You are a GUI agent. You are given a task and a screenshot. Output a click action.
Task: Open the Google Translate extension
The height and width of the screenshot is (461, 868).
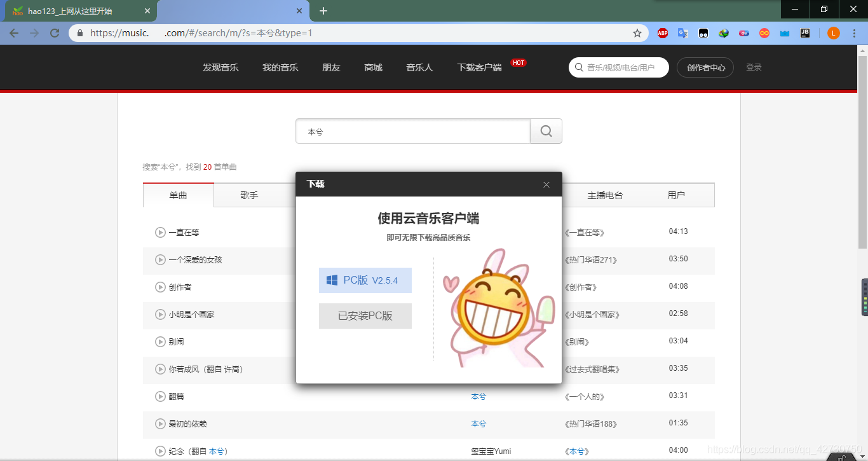683,33
